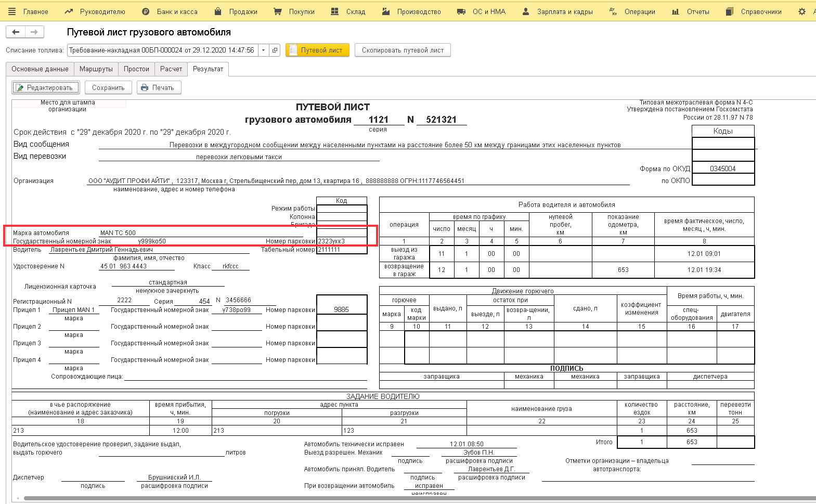
Task: Click the Сохранить button
Action: click(108, 88)
